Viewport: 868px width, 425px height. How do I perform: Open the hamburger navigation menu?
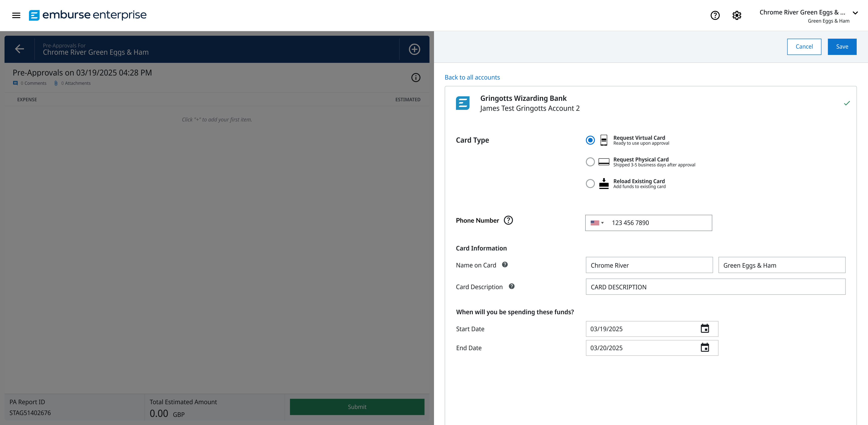pos(16,15)
